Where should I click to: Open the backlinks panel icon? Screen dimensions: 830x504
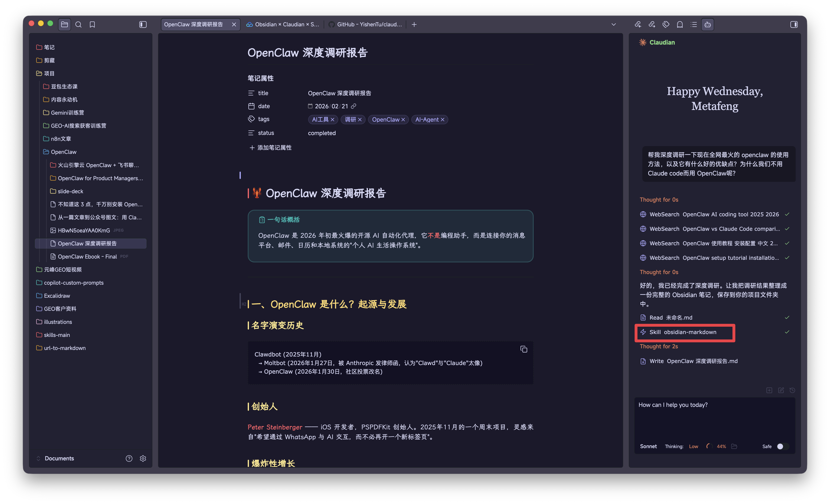point(638,24)
